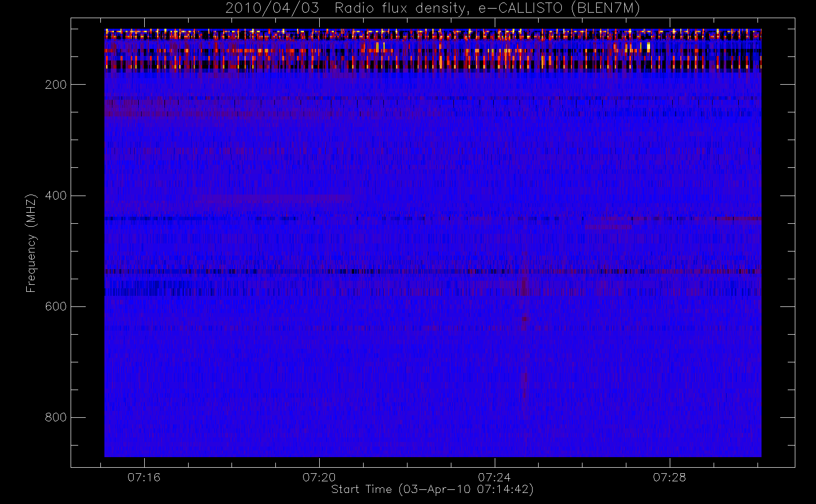
Task: Click the 07:16 time tick label
Action: tap(144, 477)
